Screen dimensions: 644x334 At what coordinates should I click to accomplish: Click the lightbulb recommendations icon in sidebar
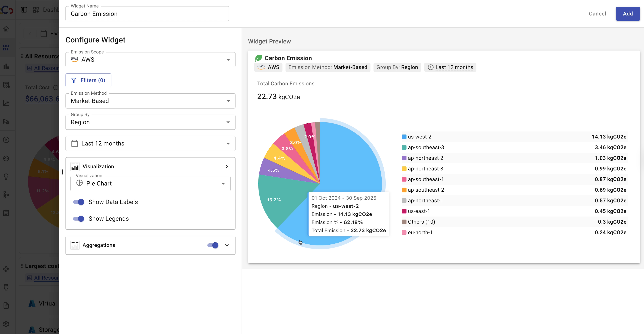point(6,177)
